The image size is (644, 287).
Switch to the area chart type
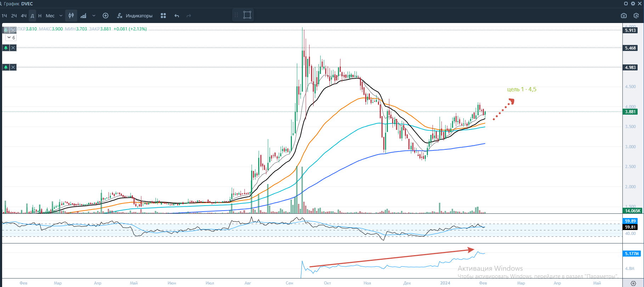click(84, 16)
